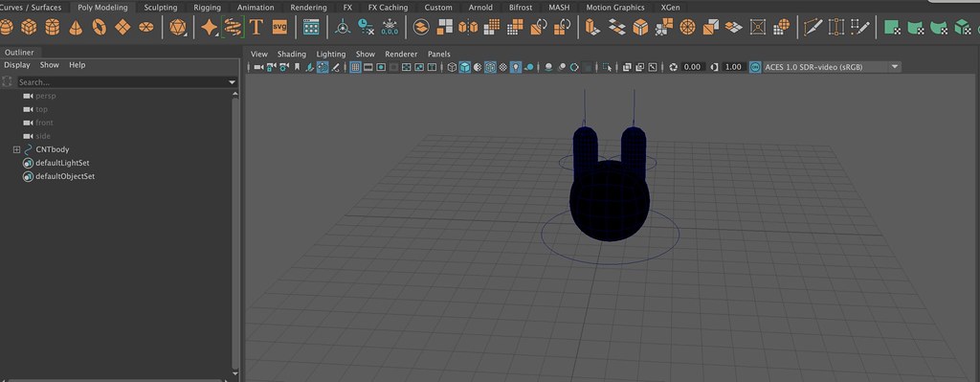This screenshot has height=382, width=980.
Task: Open the viewport Lighting menu
Action: pos(330,55)
